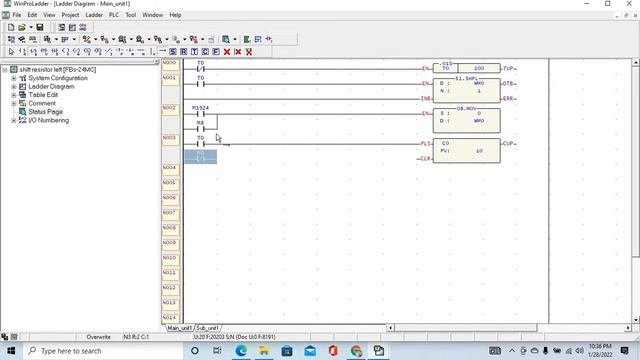The width and height of the screenshot is (640, 360).
Task: Open the File menu
Action: pos(17,15)
